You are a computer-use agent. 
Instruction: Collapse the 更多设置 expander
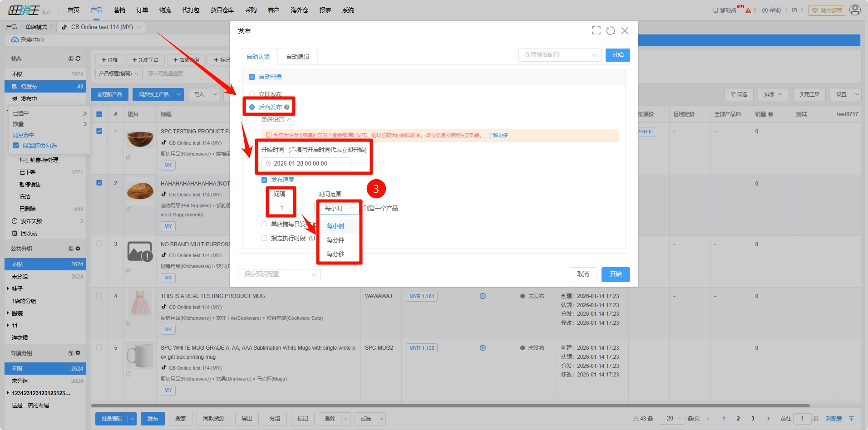point(276,119)
